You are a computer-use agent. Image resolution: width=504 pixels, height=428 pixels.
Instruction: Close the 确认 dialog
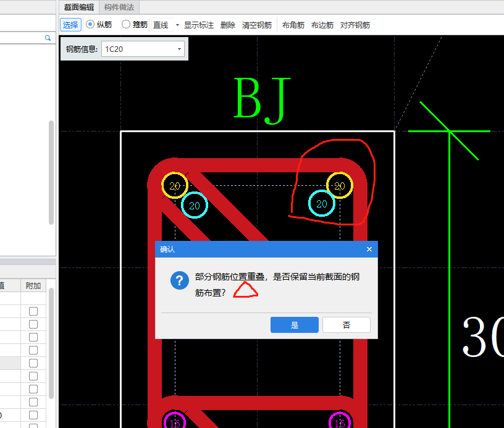point(369,249)
